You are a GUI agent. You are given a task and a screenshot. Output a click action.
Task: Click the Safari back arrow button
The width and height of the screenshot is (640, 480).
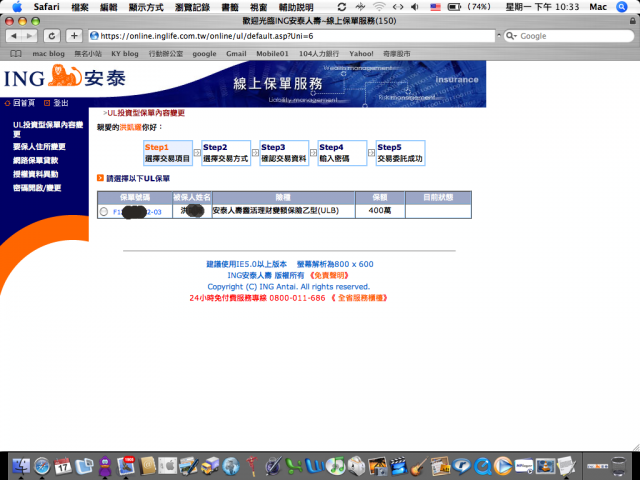pos(14,36)
